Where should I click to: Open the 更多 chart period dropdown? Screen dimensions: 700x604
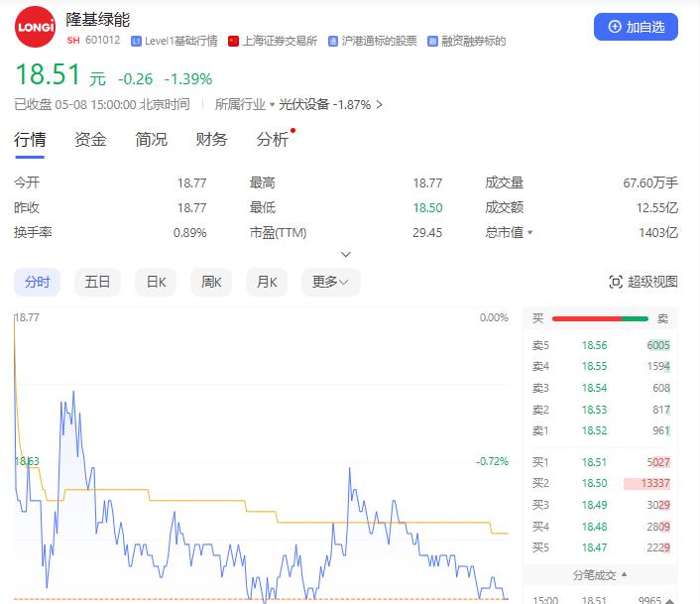coord(331,282)
